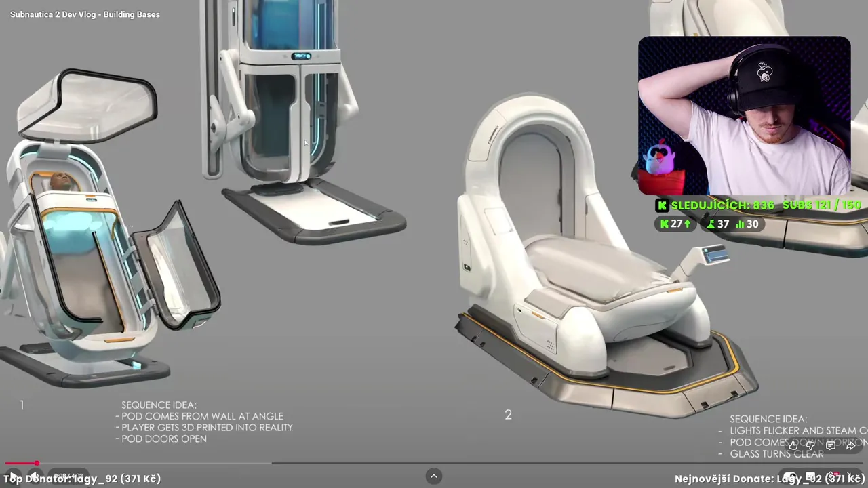
Task: Share the video with the arrow icon
Action: coord(850,445)
